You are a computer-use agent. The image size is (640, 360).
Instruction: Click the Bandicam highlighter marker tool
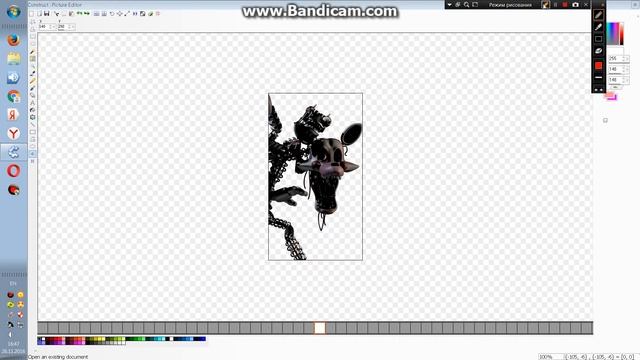pyautogui.click(x=598, y=27)
